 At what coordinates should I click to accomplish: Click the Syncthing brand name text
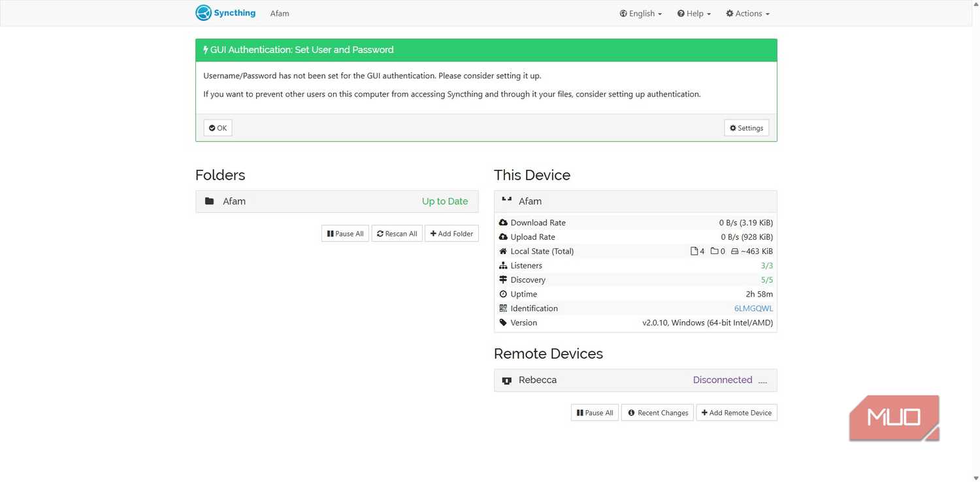point(235,13)
